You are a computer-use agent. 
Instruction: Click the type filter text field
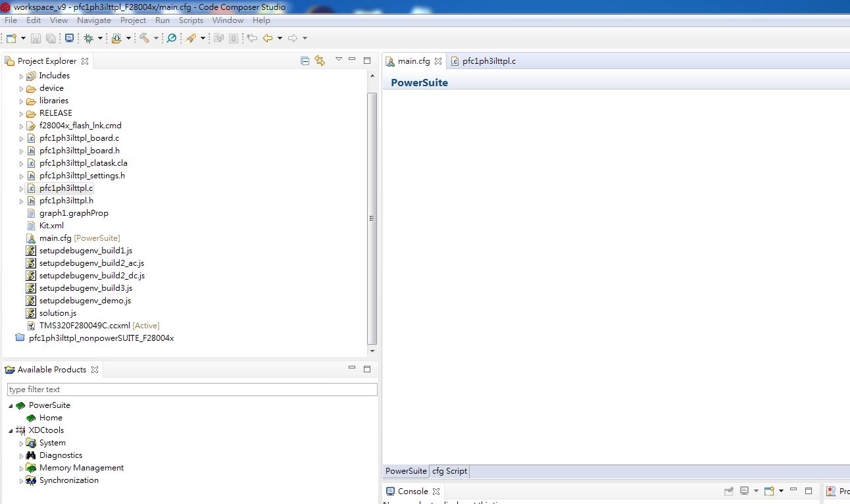point(192,390)
